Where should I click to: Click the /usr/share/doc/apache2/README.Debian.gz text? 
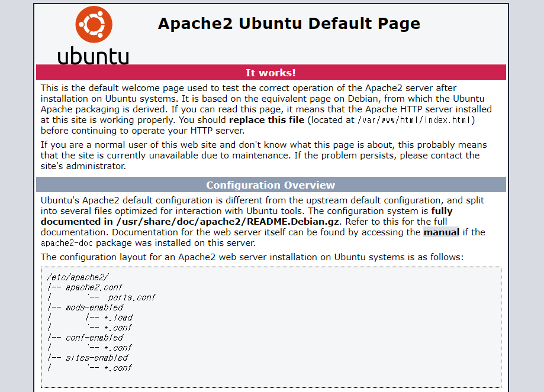(228, 222)
